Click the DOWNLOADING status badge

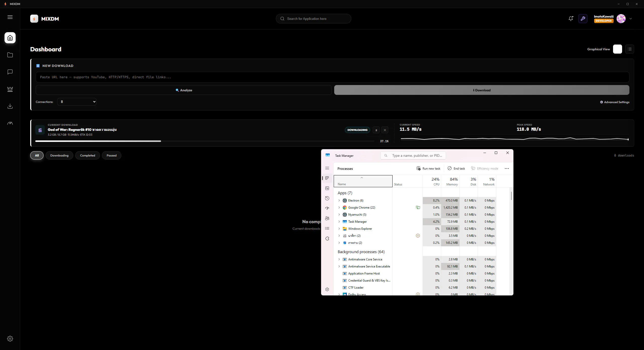(357, 130)
